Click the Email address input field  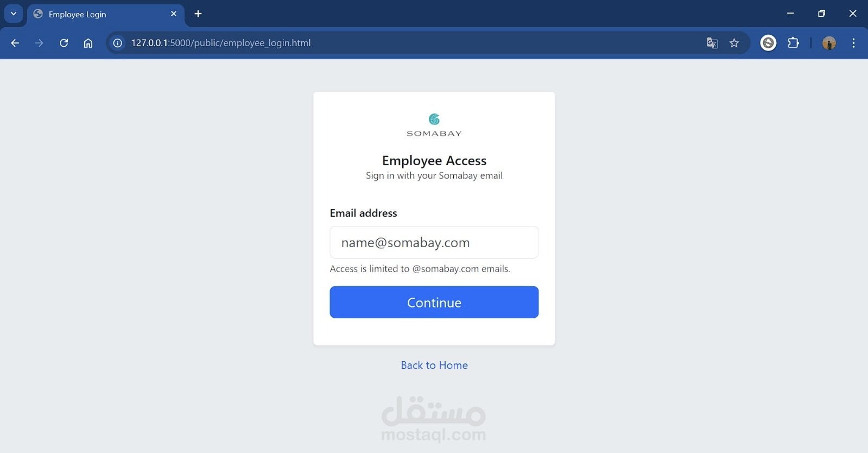[x=434, y=242]
